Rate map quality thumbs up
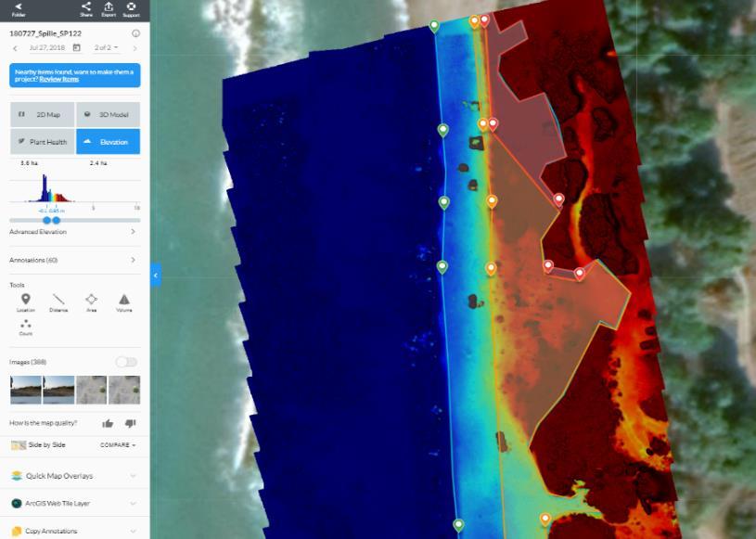Viewport: 756px width, 539px height. click(108, 423)
